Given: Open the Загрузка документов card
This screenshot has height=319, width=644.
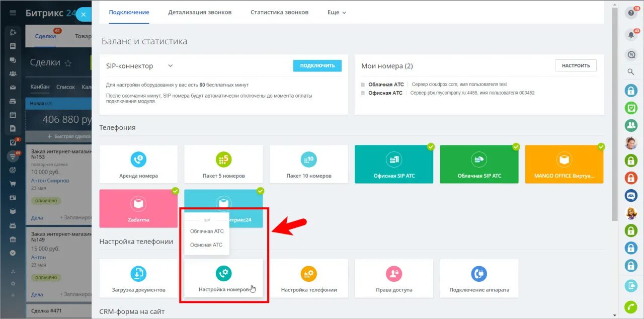Looking at the screenshot, I should tap(138, 278).
